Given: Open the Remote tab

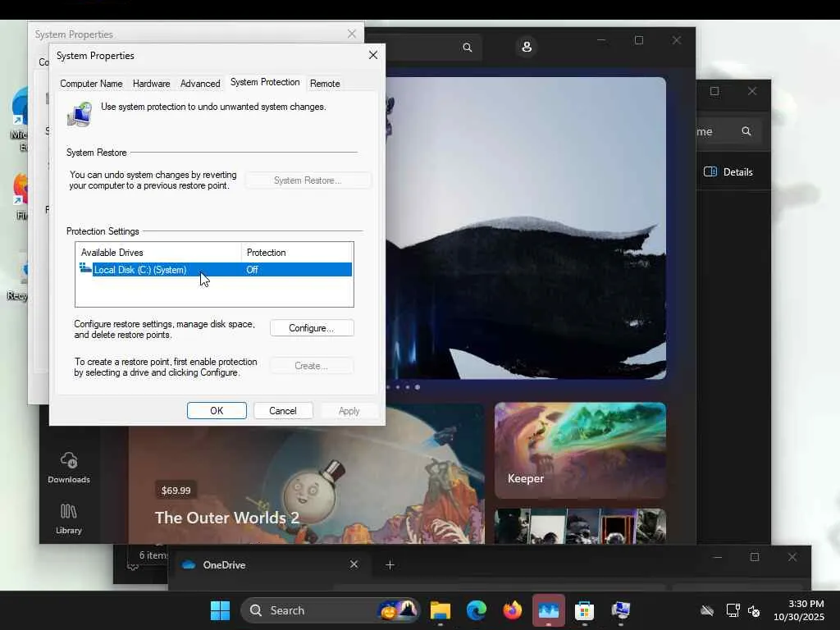Looking at the screenshot, I should pos(325,84).
